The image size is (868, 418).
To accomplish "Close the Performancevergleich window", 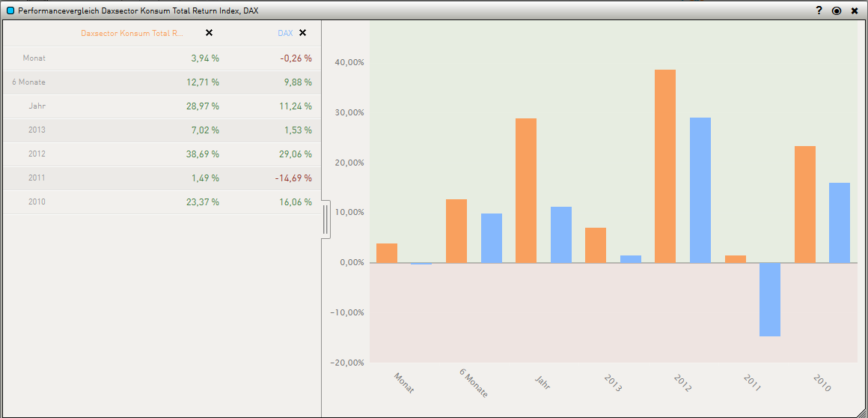I will click(855, 10).
